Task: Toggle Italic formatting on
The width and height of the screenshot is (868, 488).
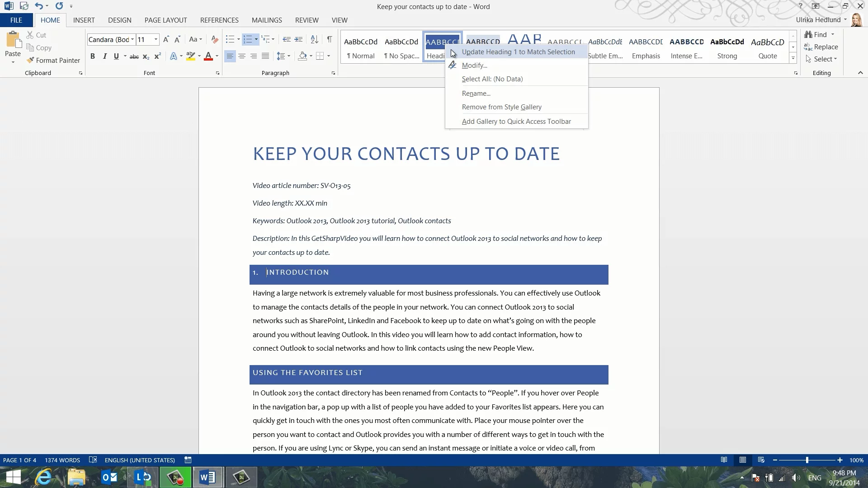Action: coord(104,56)
